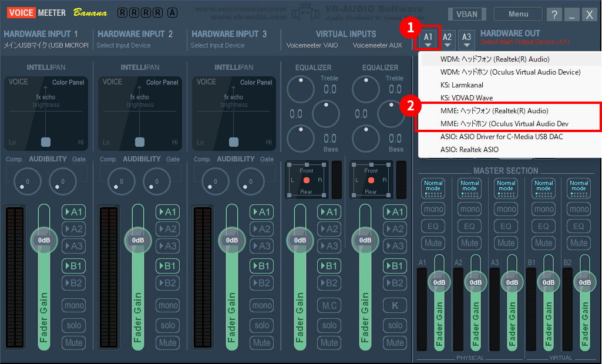The height and width of the screenshot is (364, 602).
Task: Click Gate knob on Hardware Input 3
Action: click(251, 181)
